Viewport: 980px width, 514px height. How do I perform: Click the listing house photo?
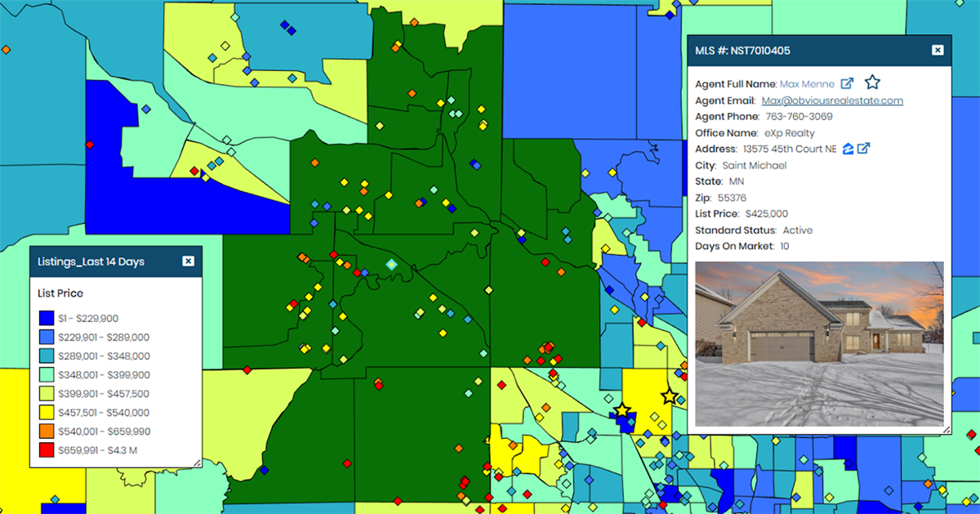point(819,344)
